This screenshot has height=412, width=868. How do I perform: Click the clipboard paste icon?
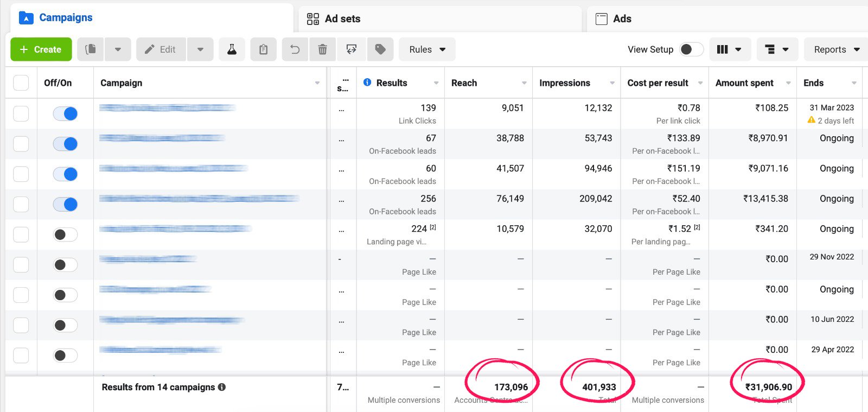tap(263, 49)
